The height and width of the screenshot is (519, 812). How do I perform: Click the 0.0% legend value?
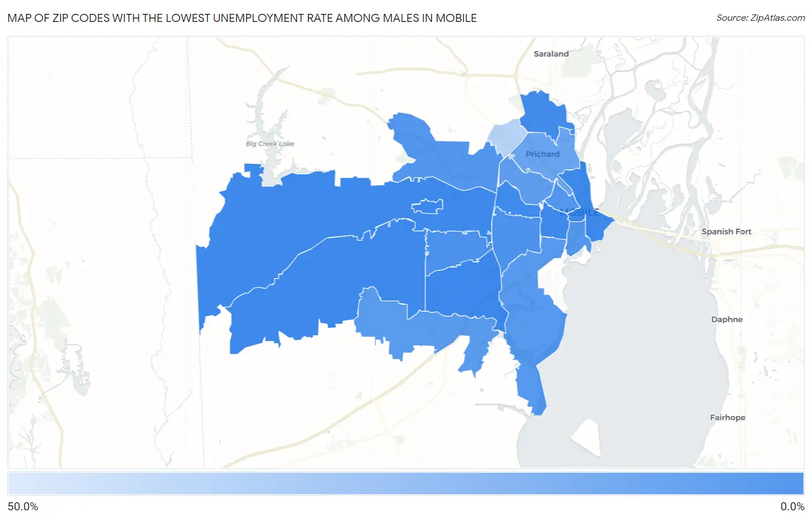792,506
